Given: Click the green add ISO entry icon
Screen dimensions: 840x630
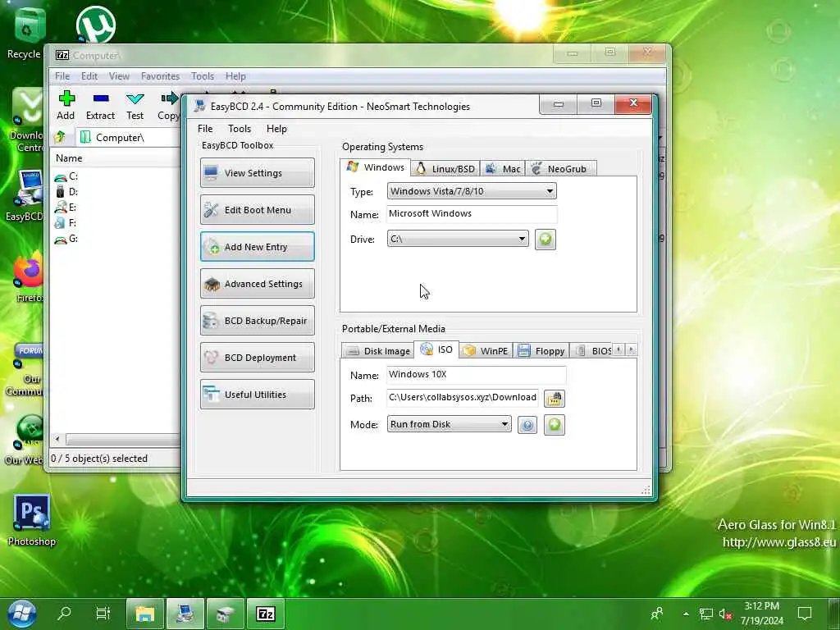Looking at the screenshot, I should pos(555,425).
